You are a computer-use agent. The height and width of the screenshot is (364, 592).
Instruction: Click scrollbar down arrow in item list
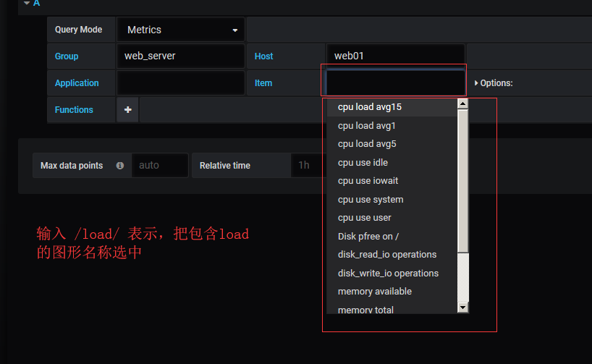pyautogui.click(x=463, y=308)
